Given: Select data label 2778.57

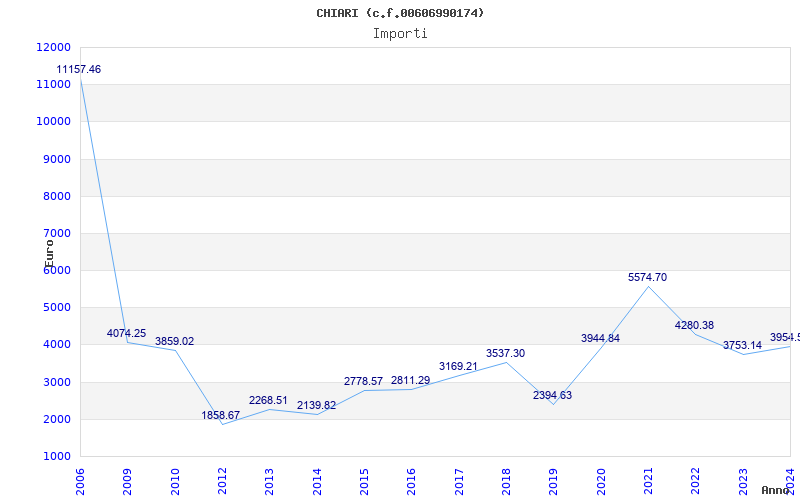Looking at the screenshot, I should [x=363, y=382].
